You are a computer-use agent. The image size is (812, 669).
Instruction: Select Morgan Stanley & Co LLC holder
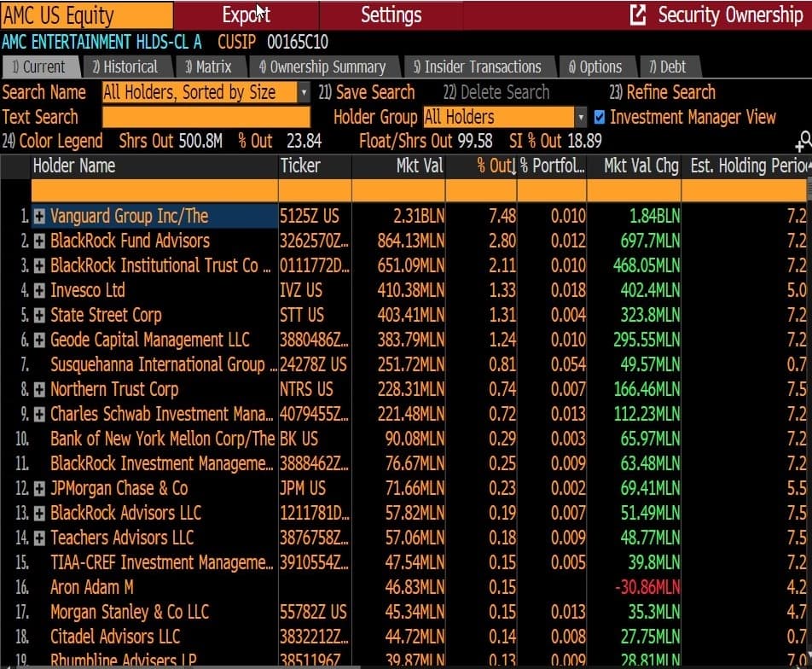[130, 612]
